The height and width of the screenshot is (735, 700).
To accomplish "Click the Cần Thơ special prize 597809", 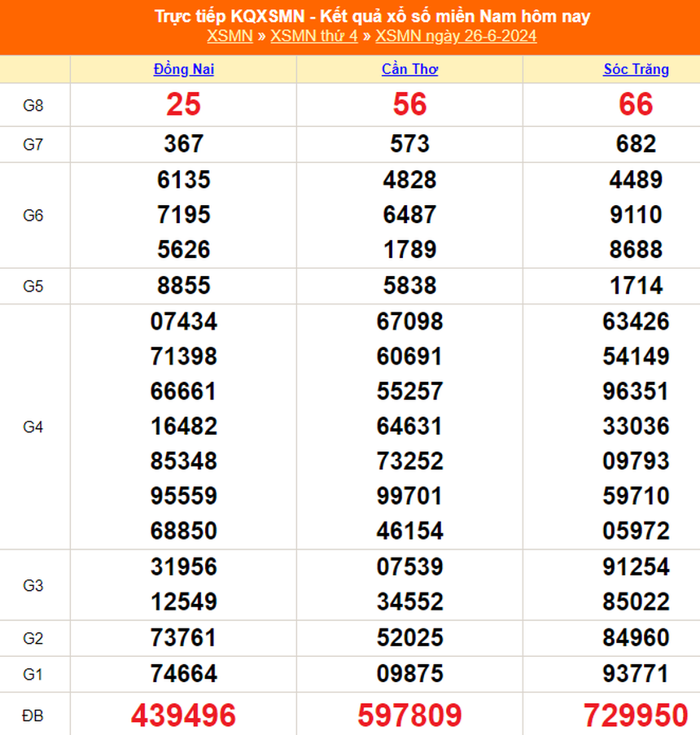I will click(x=409, y=715).
